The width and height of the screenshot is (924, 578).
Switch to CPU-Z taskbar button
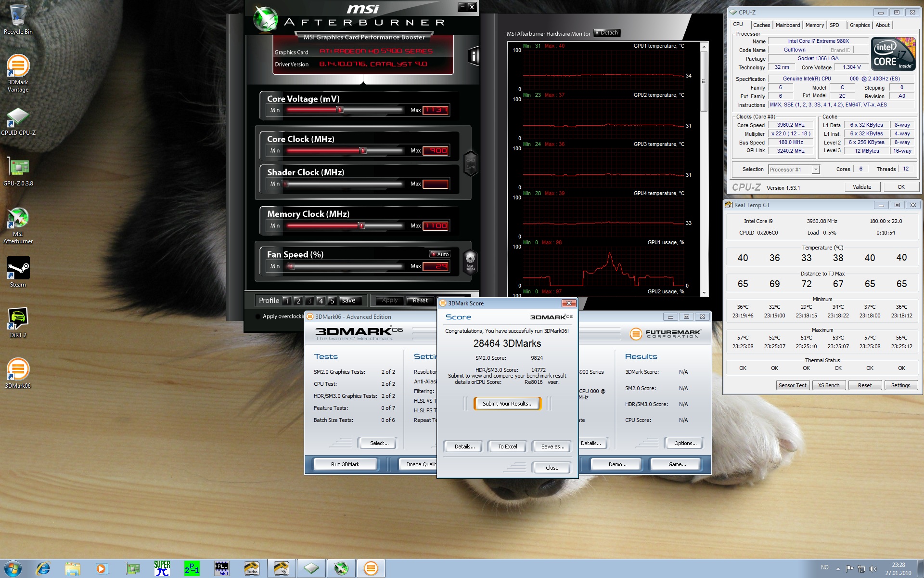(x=311, y=569)
